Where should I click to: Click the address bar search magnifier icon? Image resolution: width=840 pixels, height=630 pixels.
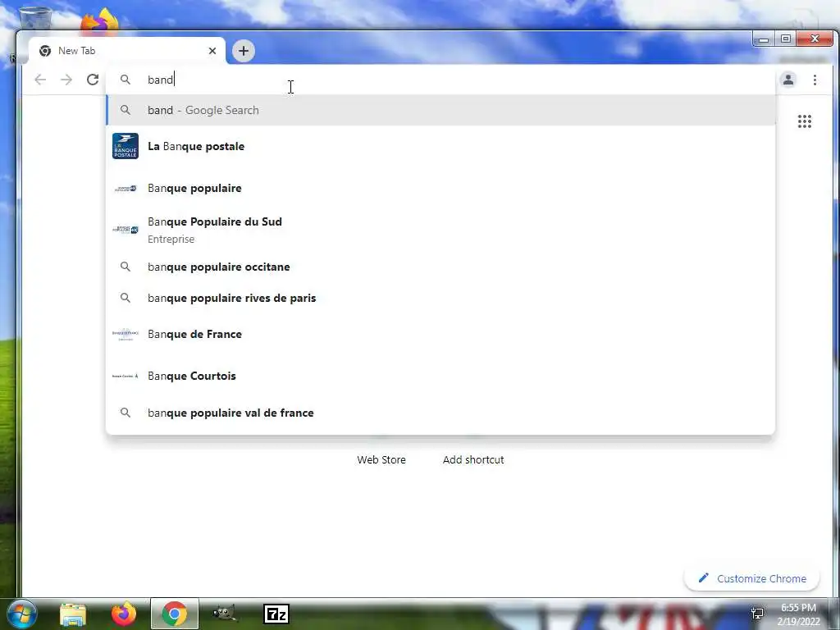[x=126, y=80]
